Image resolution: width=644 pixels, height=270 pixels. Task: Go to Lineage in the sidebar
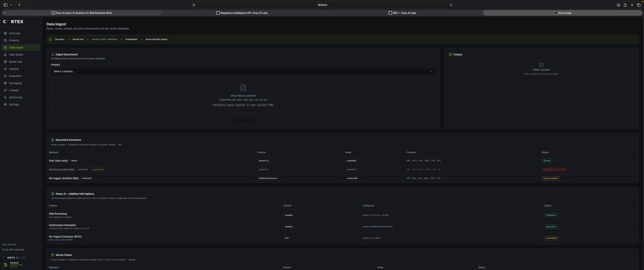(21, 90)
